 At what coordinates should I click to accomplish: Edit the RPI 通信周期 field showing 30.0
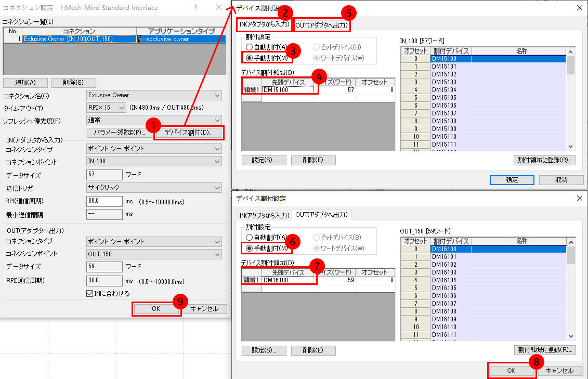pos(104,201)
